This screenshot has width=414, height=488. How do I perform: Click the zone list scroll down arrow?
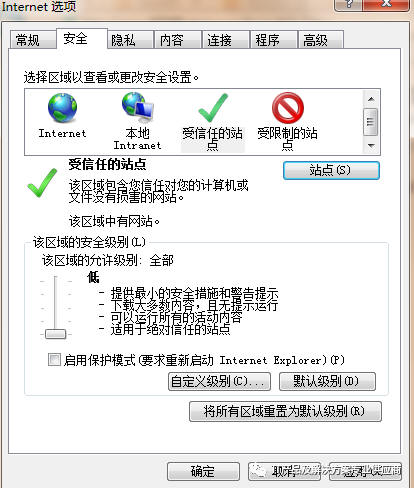tap(371, 146)
